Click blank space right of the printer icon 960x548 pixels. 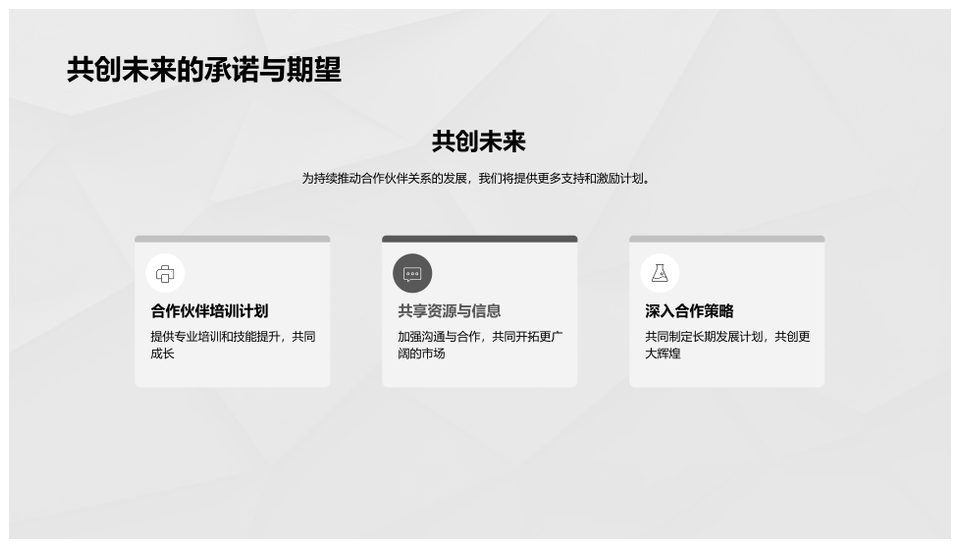pos(260,273)
